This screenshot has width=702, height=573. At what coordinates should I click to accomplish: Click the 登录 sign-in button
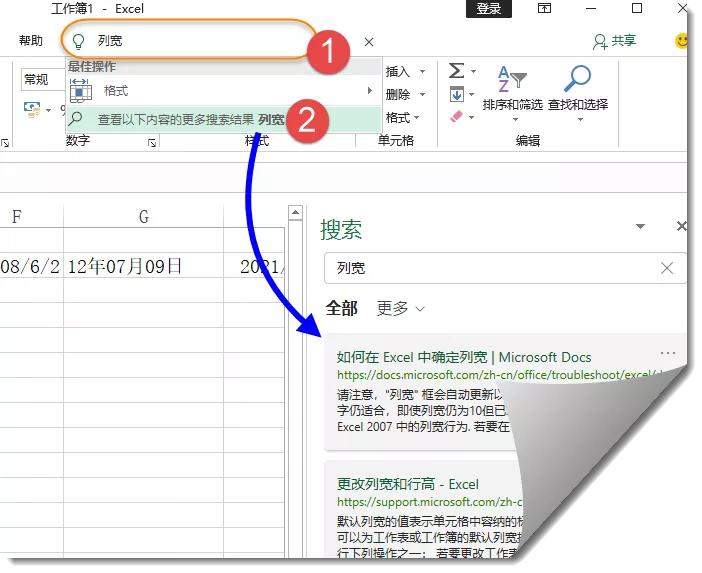coord(488,9)
